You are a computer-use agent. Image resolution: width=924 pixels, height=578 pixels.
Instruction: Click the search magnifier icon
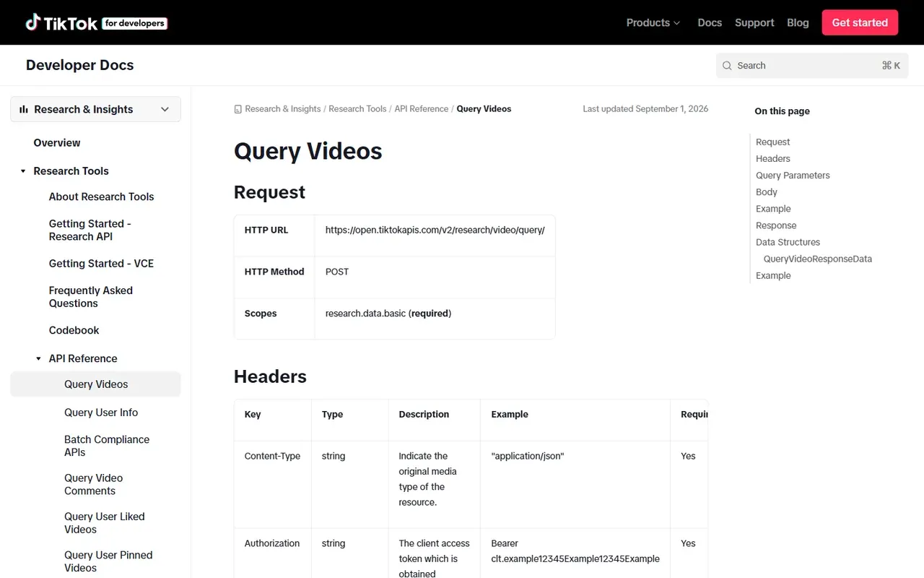click(727, 66)
